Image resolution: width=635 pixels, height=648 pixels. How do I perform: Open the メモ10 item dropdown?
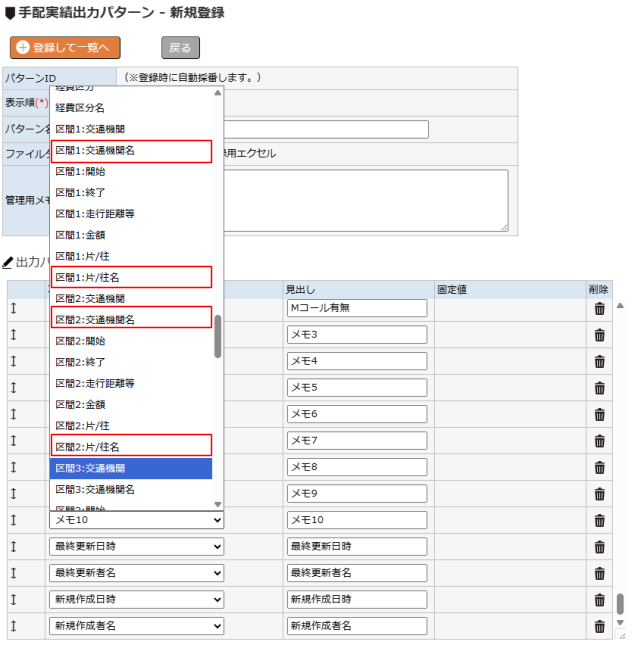coord(136,520)
